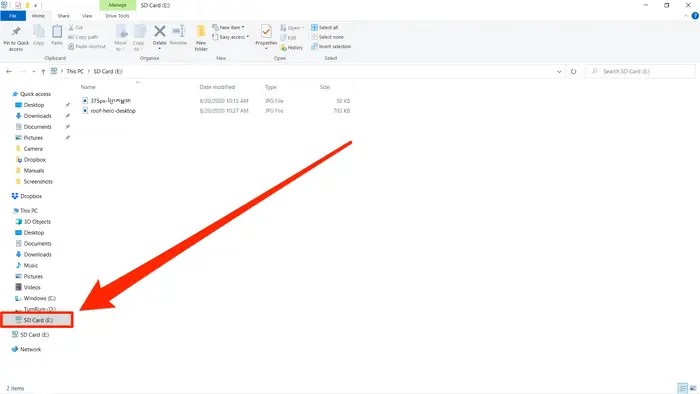Open the Open dropdown in ribbon
The image size is (700, 394).
point(292,28)
